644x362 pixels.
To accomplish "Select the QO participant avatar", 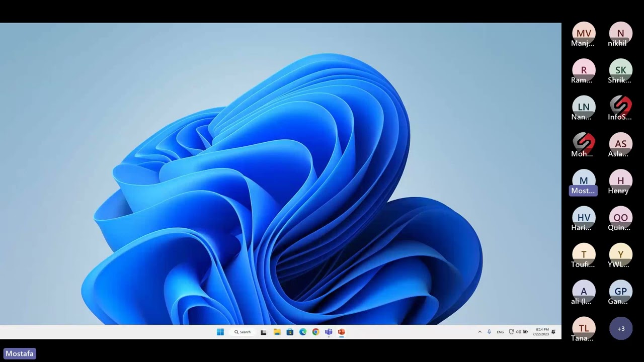I will point(620,218).
